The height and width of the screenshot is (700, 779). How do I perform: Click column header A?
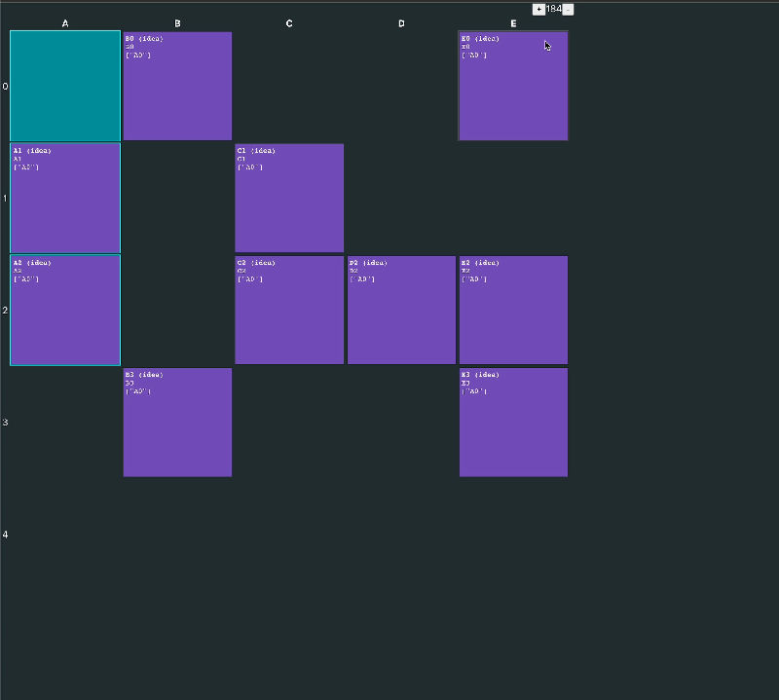[x=65, y=23]
